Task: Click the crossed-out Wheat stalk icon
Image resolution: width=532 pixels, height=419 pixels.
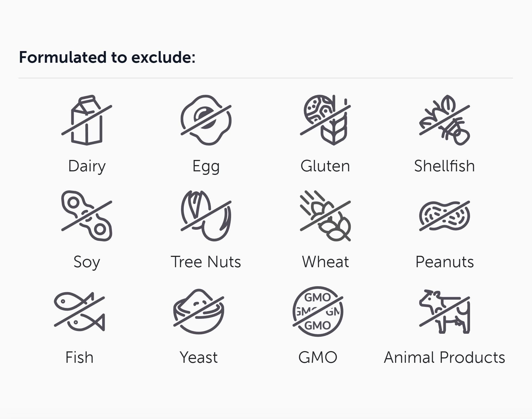Action: tap(325, 216)
